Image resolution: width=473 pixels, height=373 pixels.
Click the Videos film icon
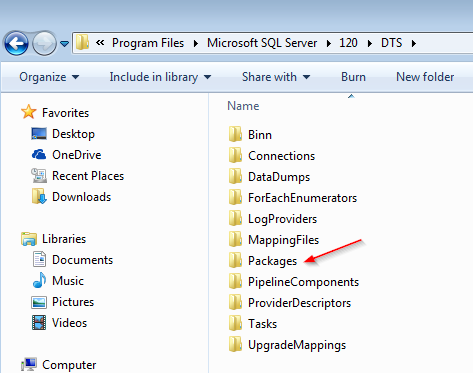point(39,323)
